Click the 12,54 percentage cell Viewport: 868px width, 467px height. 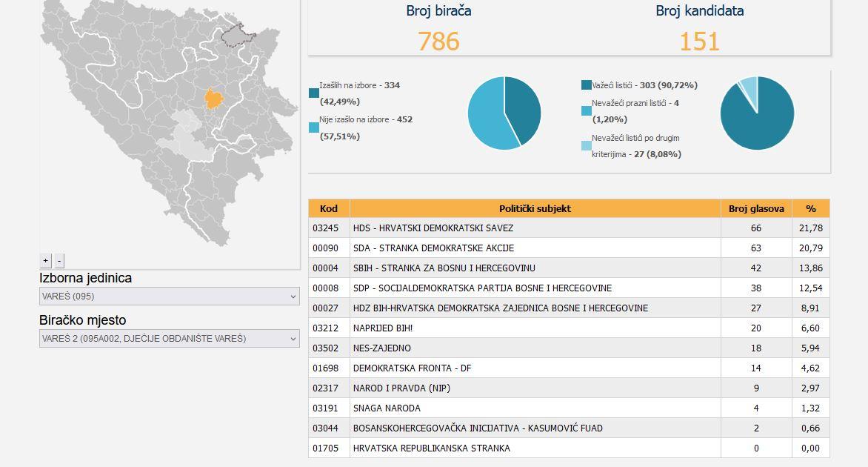811,288
